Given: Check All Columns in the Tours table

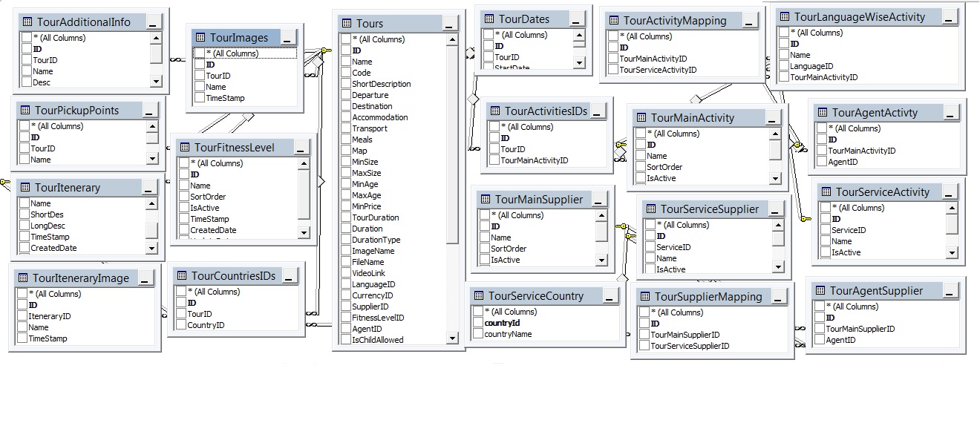Looking at the screenshot, I should pyautogui.click(x=346, y=39).
